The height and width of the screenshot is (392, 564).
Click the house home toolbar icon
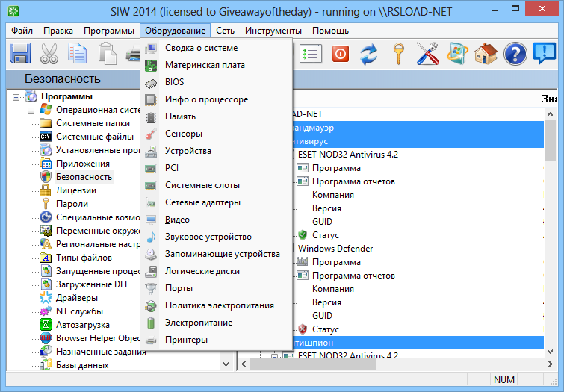pyautogui.click(x=486, y=54)
